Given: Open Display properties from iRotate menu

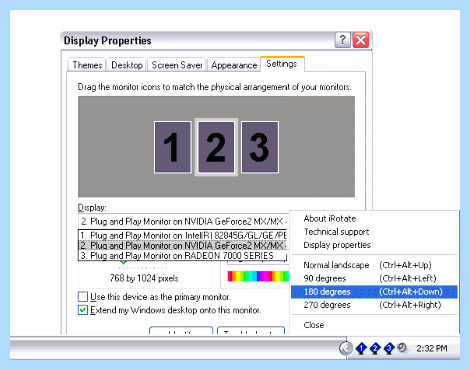Looking at the screenshot, I should coord(337,245).
